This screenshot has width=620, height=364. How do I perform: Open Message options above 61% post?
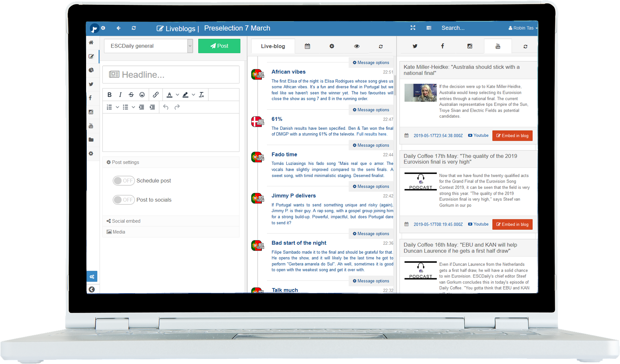tap(371, 110)
